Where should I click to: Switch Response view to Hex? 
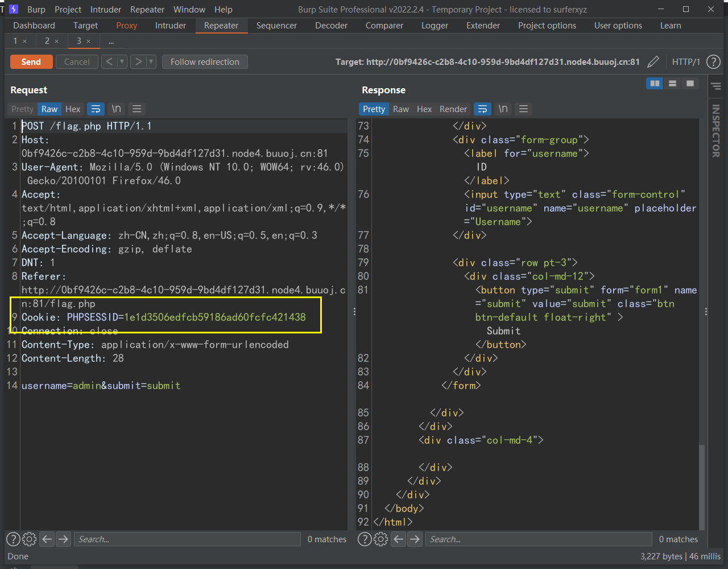click(x=424, y=109)
